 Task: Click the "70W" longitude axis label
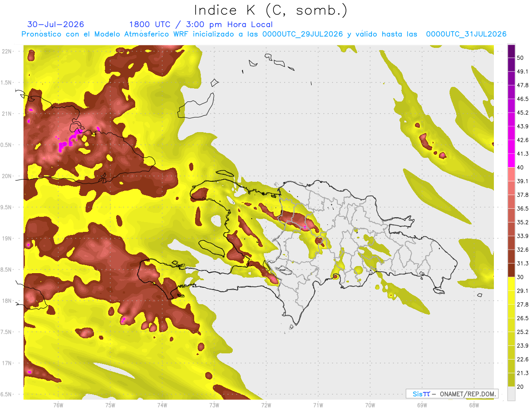point(370,405)
